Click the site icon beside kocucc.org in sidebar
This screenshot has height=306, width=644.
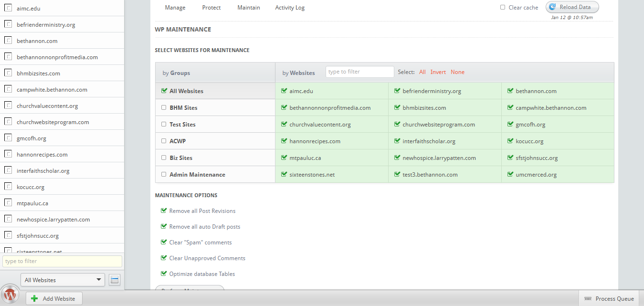8,187
